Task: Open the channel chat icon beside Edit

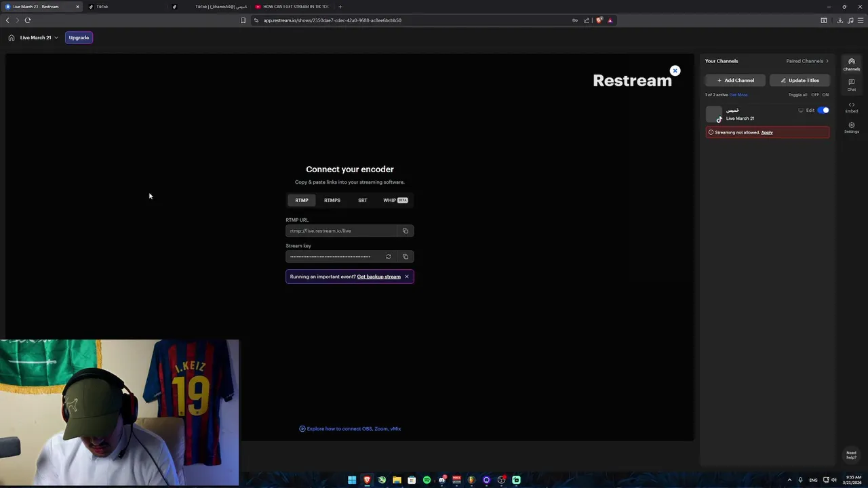Action: tap(800, 110)
